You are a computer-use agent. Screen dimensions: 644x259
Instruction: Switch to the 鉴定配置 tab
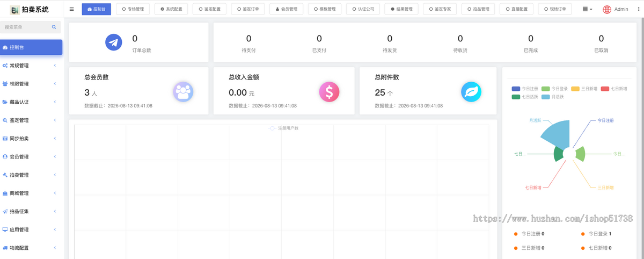pyautogui.click(x=210, y=9)
